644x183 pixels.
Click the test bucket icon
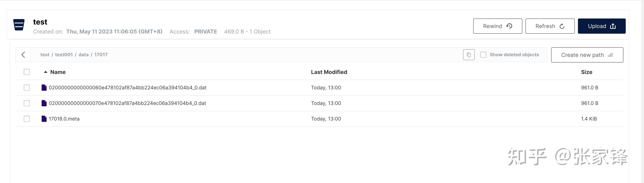point(19,25)
